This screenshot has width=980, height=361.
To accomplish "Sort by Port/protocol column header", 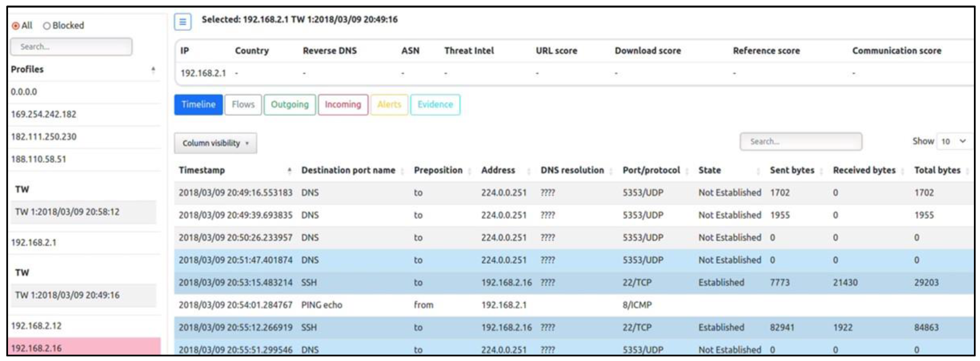I will click(651, 171).
